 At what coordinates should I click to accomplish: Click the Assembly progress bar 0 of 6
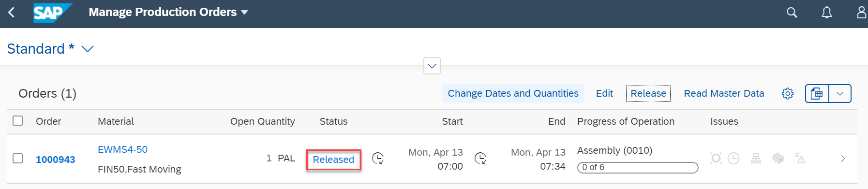pyautogui.click(x=638, y=167)
